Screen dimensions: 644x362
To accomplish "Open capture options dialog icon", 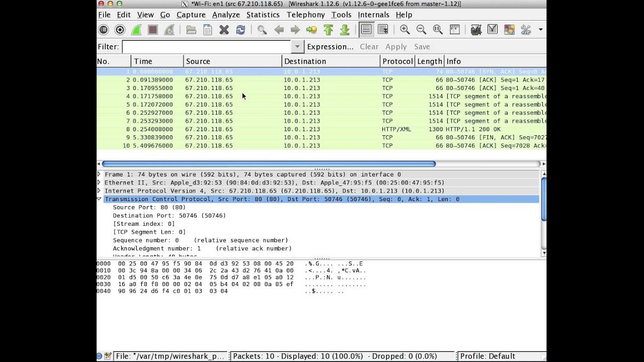I will 120,30.
